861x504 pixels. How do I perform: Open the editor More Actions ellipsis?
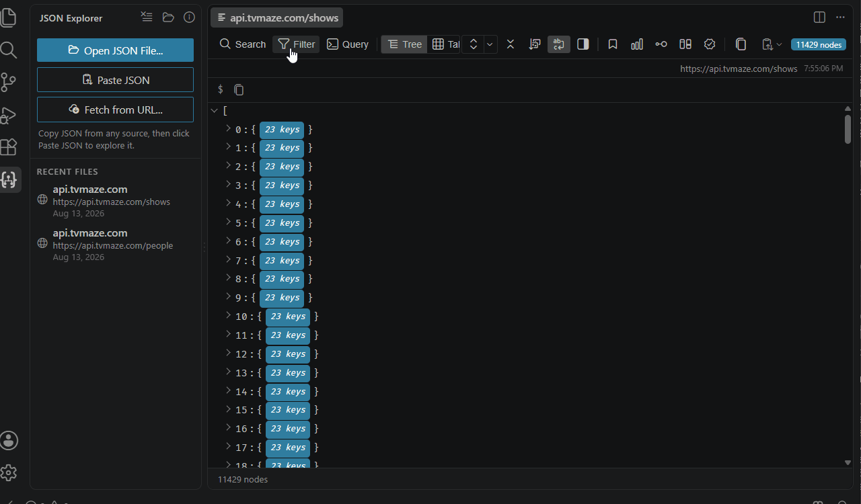840,17
